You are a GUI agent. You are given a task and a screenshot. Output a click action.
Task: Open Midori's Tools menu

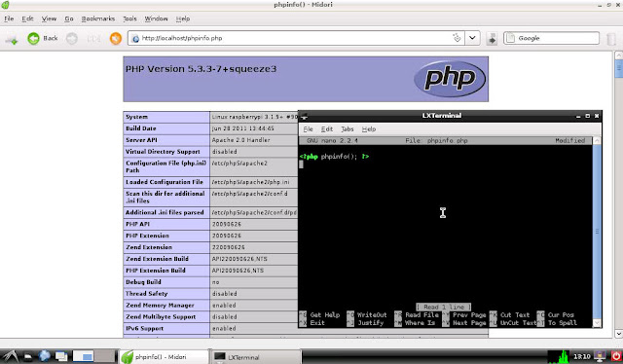click(129, 18)
